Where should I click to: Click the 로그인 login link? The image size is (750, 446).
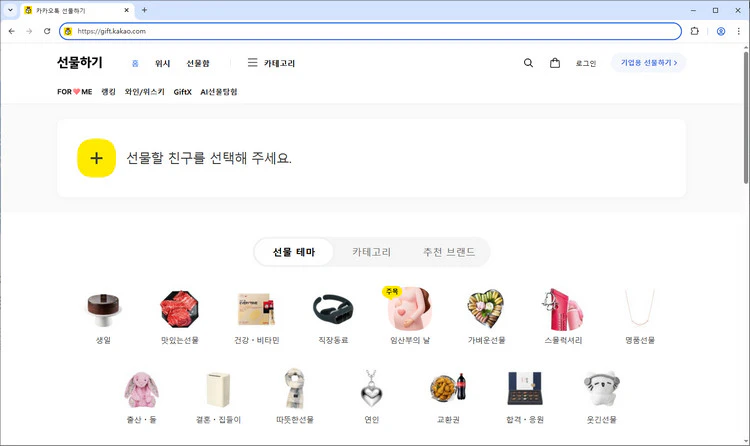tap(586, 63)
